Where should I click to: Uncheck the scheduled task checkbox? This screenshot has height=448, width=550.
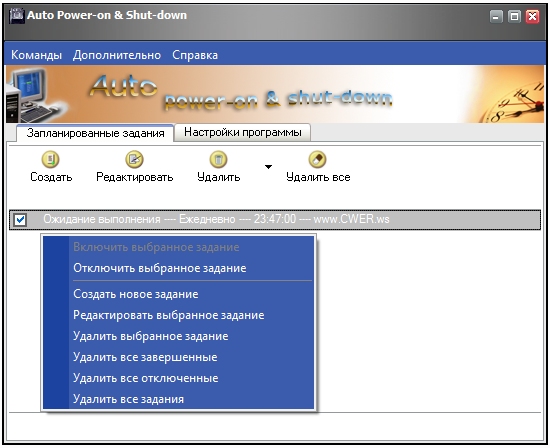point(20,220)
